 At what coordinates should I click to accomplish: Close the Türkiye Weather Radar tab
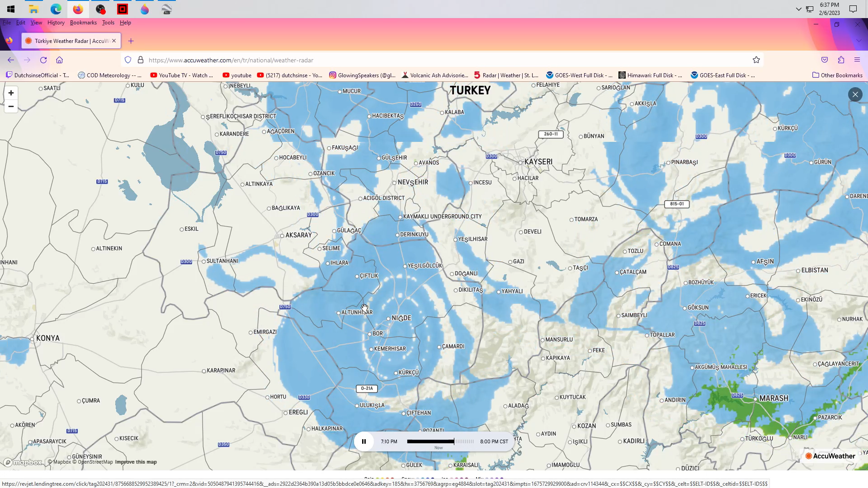click(x=114, y=41)
